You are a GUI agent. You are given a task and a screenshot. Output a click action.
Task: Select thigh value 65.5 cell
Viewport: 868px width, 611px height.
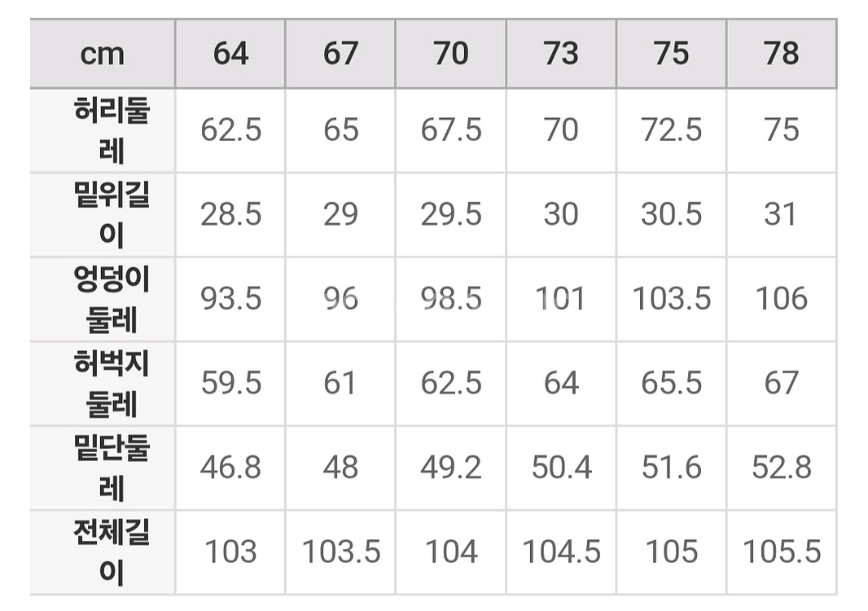[x=671, y=383]
